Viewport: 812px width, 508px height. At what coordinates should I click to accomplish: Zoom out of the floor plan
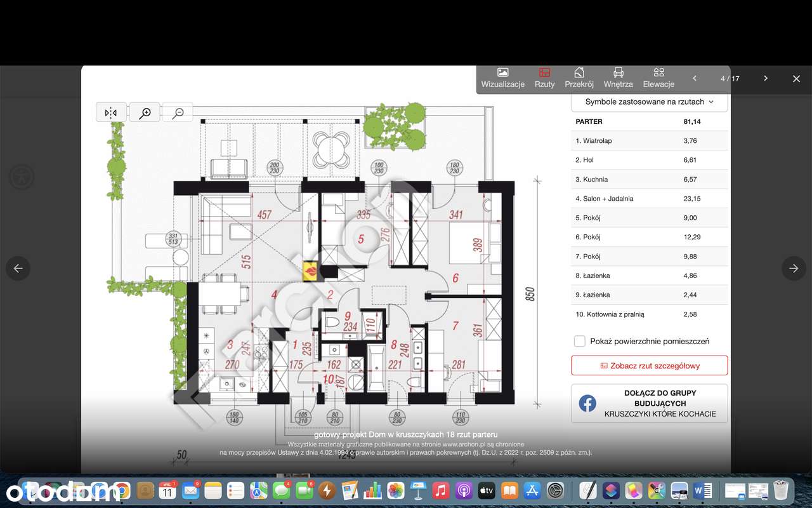click(x=178, y=112)
